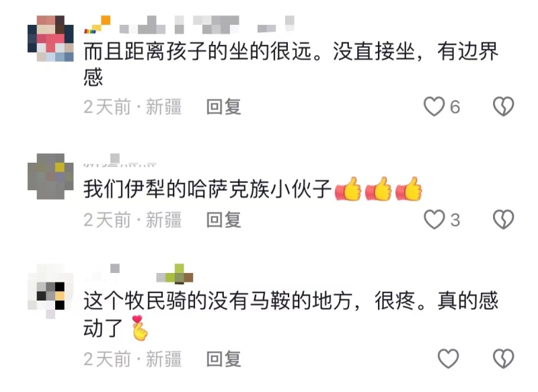This screenshot has height=392, width=538.
Task: Select the 我们伊犁的哈萨克族小伙子 comment text
Action: (253, 189)
